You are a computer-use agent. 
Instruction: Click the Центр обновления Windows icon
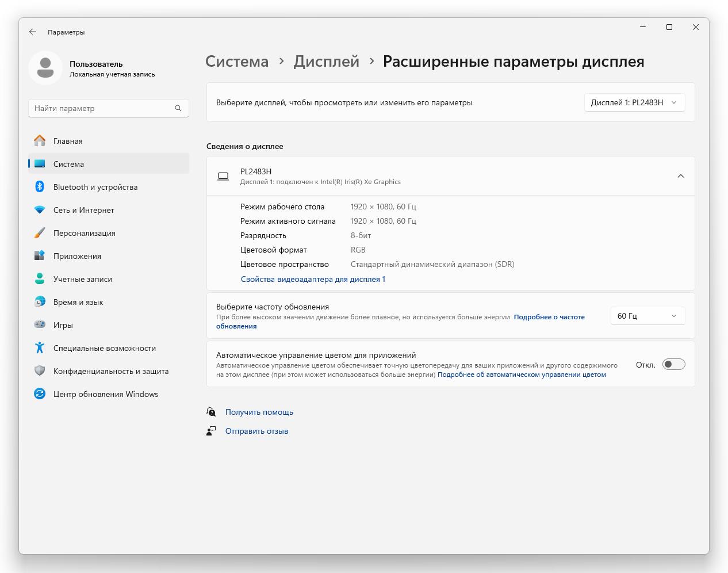[40, 394]
